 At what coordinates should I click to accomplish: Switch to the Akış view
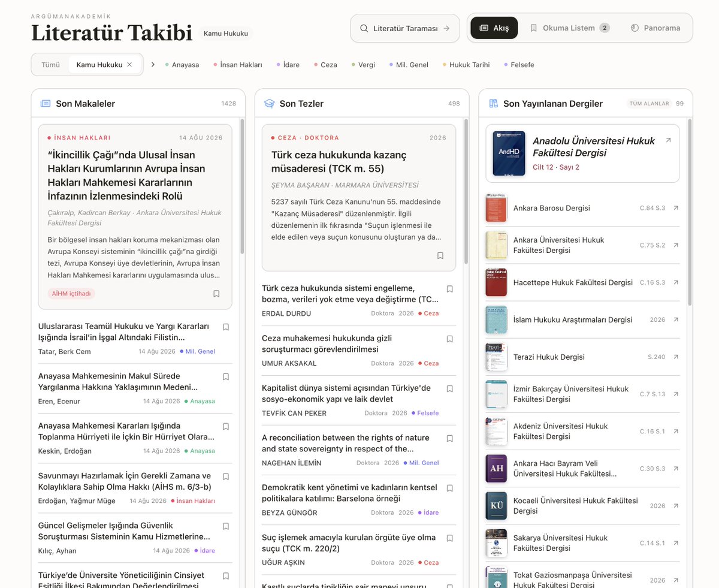494,28
